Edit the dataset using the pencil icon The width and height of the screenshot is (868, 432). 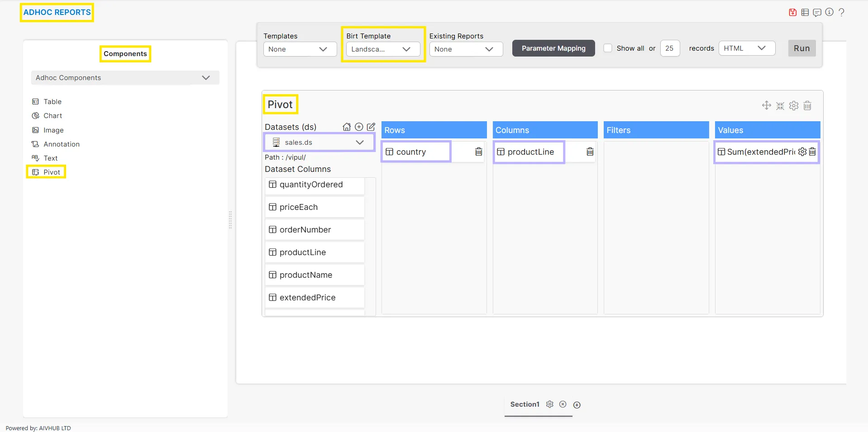371,127
